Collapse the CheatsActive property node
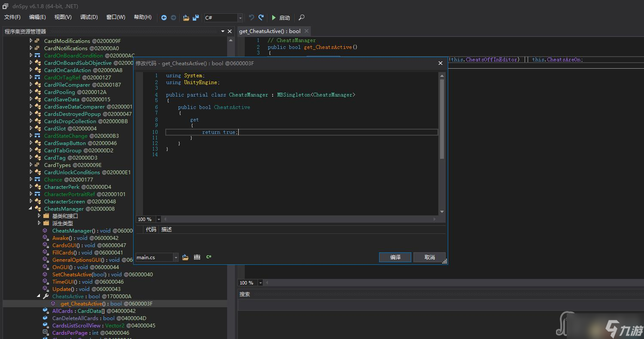644x339 pixels. click(x=39, y=296)
